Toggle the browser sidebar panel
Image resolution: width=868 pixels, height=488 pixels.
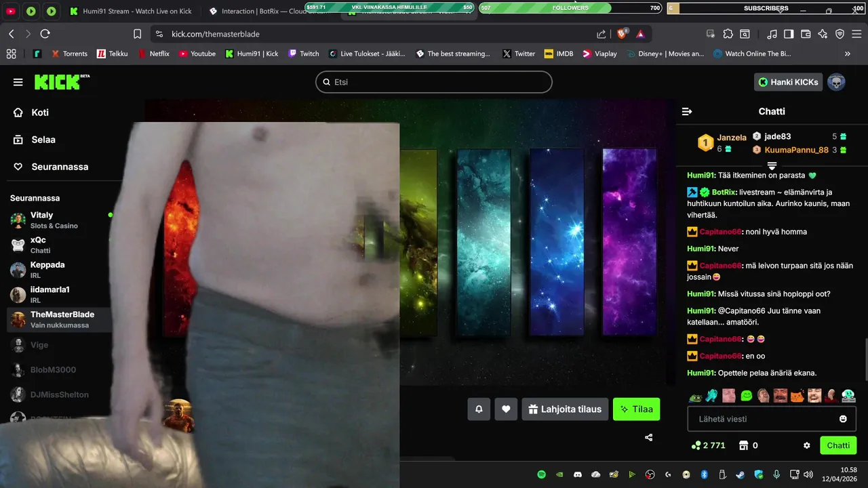pos(789,34)
